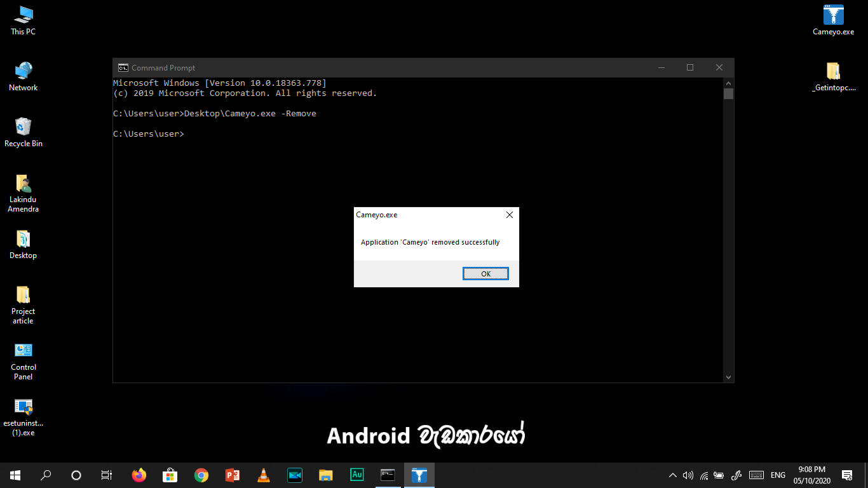Select the Control Panel desktop icon
Image resolution: width=868 pixels, height=488 pixels.
click(x=24, y=361)
